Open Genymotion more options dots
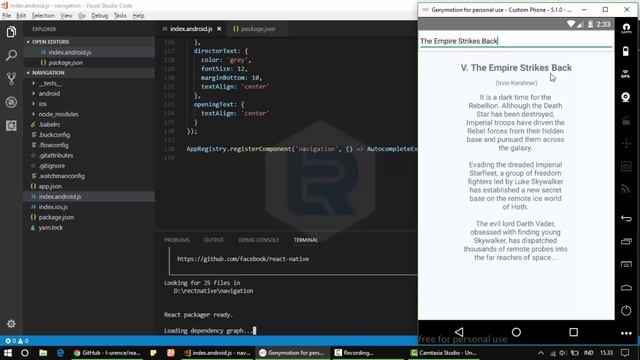Image resolution: width=640 pixels, height=360 pixels. (x=626, y=333)
